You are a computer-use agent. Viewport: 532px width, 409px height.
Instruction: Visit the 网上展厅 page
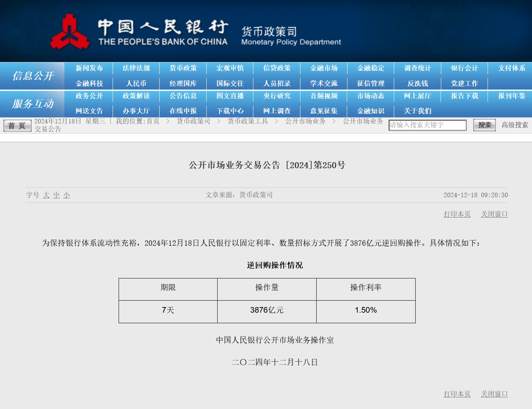418,96
